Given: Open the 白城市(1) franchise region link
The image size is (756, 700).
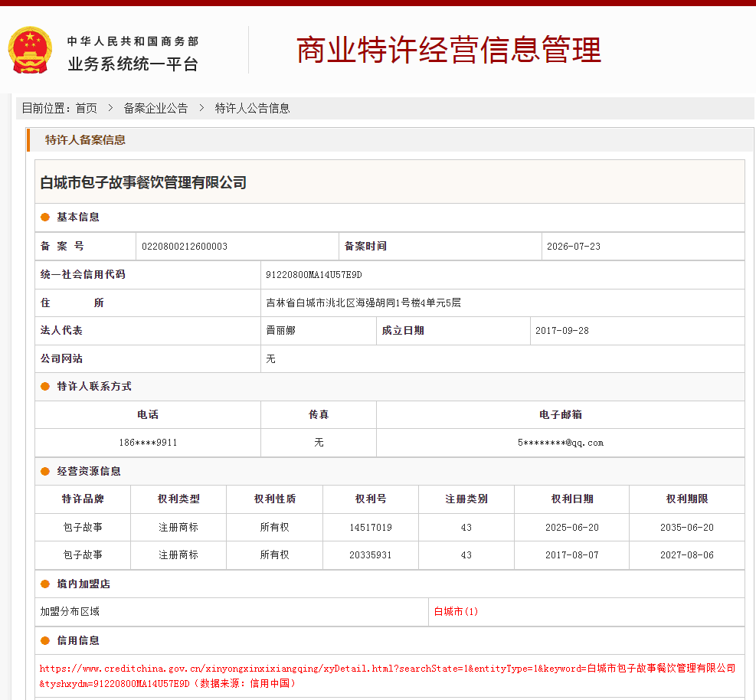Looking at the screenshot, I should coord(456,611).
